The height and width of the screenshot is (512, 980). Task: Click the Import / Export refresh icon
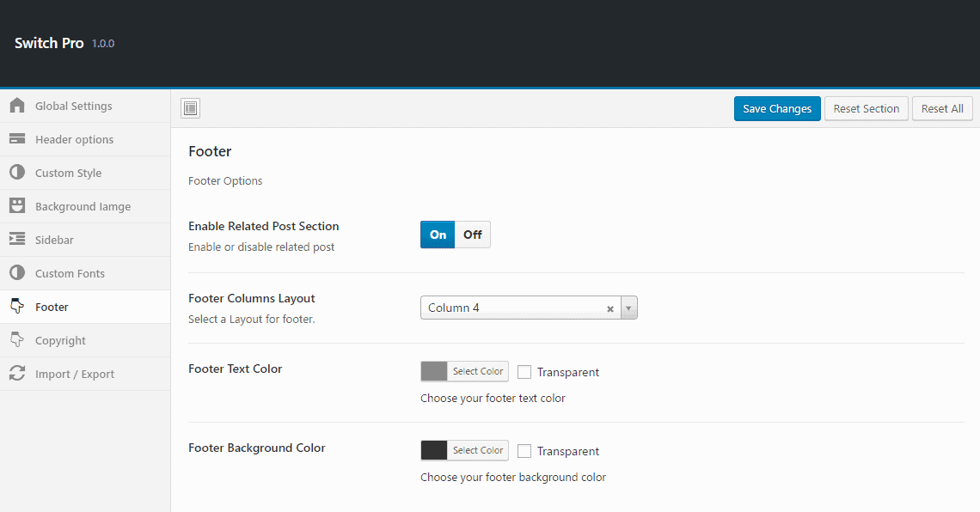17,374
